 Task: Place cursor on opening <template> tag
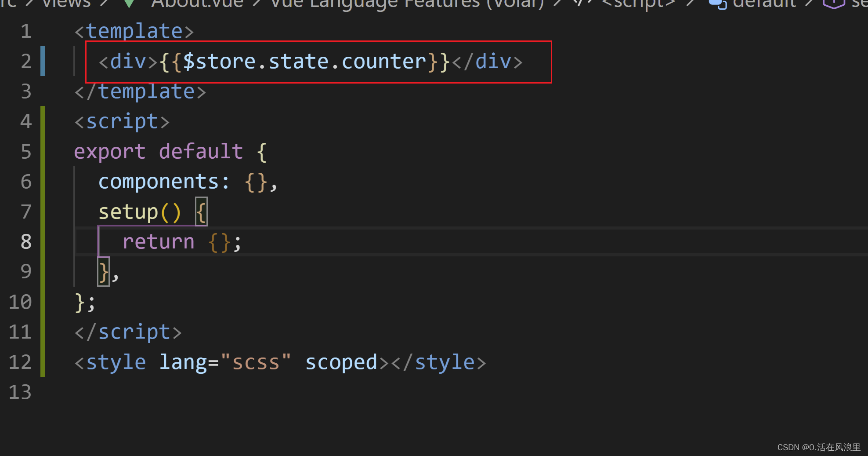[134, 31]
